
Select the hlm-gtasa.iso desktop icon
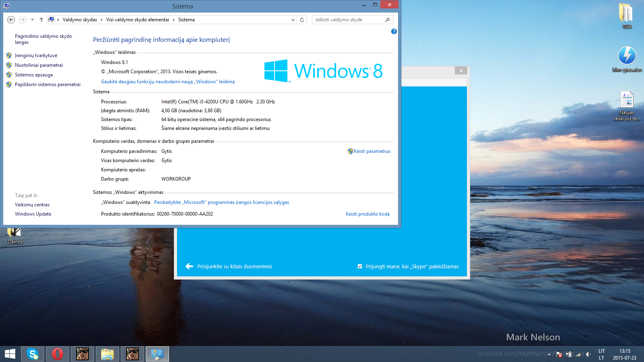[x=627, y=59]
